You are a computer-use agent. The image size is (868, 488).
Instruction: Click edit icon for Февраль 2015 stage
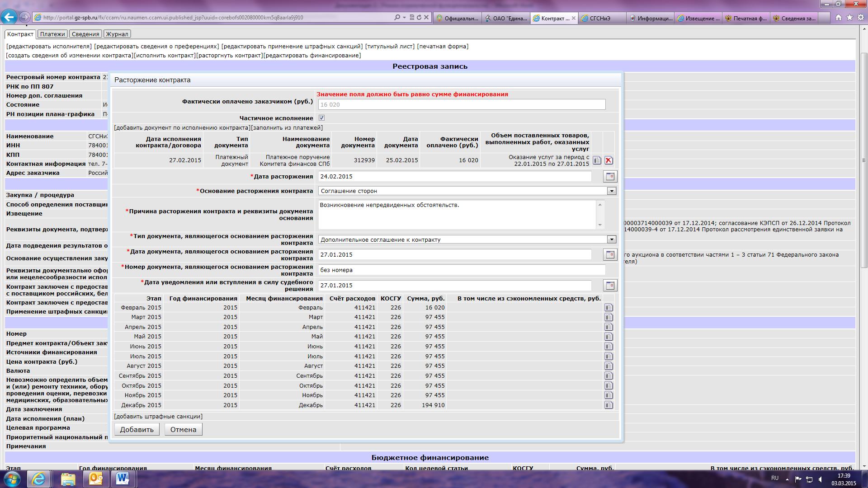click(x=609, y=308)
